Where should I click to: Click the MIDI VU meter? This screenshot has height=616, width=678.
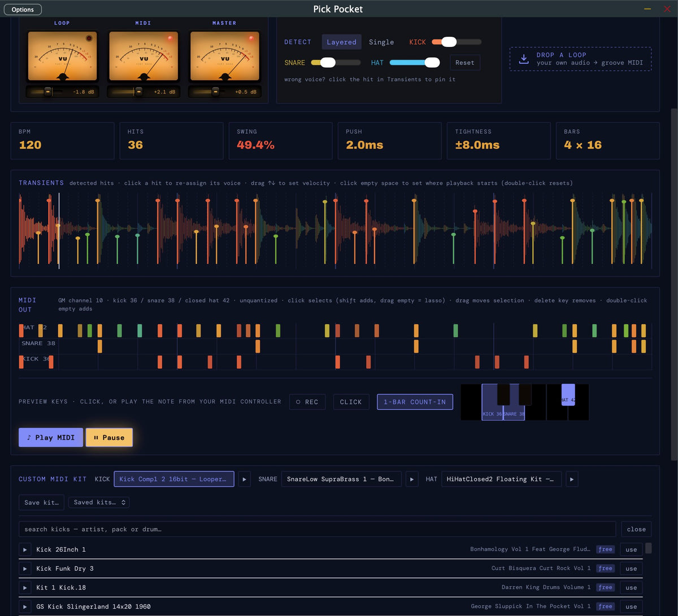point(144,57)
